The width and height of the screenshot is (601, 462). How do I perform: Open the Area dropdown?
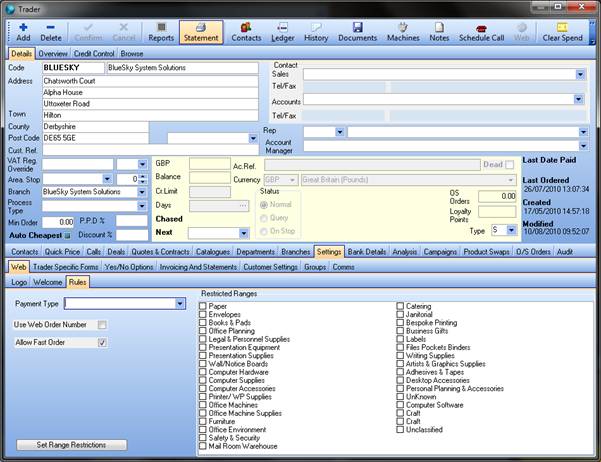click(x=107, y=179)
